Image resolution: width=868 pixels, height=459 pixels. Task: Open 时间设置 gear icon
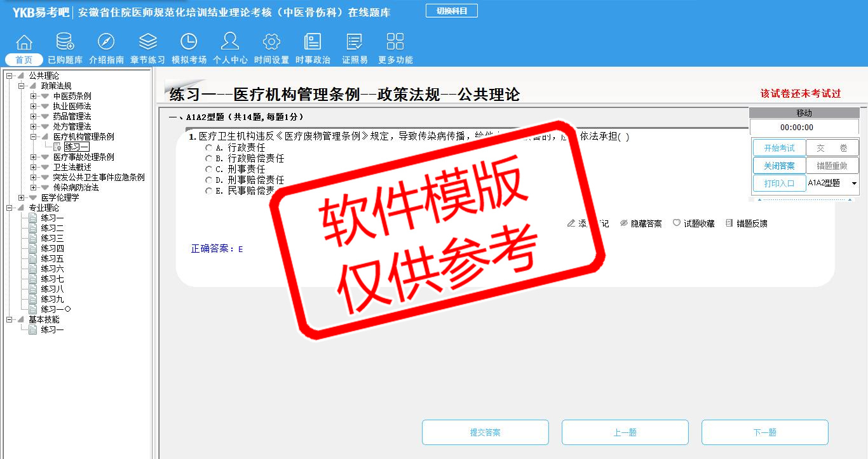pos(271,43)
